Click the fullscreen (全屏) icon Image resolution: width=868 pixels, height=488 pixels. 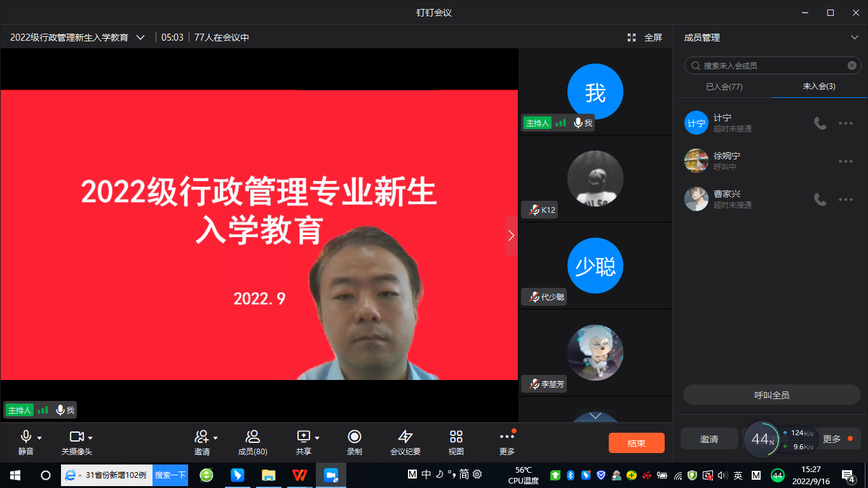pyautogui.click(x=632, y=37)
